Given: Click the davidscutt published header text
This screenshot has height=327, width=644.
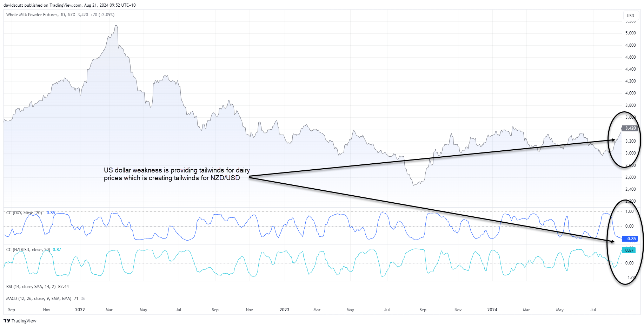Looking at the screenshot, I should tap(69, 5).
